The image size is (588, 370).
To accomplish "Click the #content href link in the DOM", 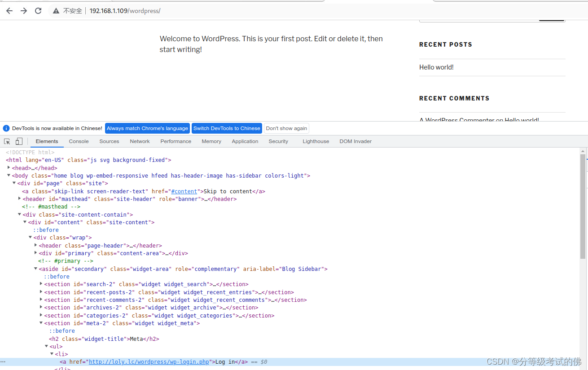I will [184, 191].
